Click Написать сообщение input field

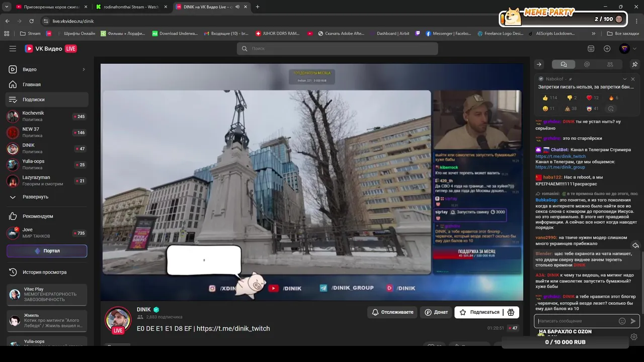pyautogui.click(x=577, y=321)
